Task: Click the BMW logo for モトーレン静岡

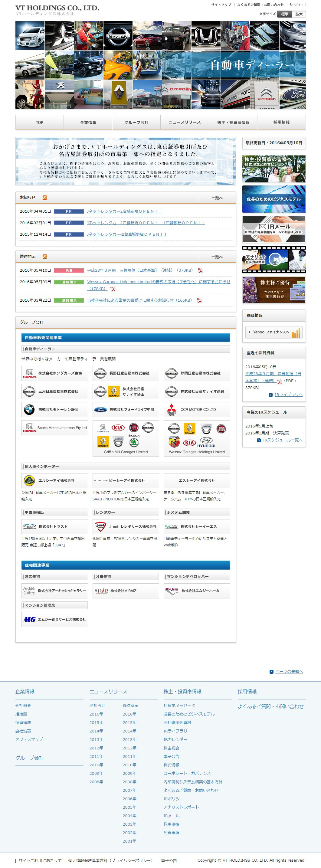Action: coord(29,409)
